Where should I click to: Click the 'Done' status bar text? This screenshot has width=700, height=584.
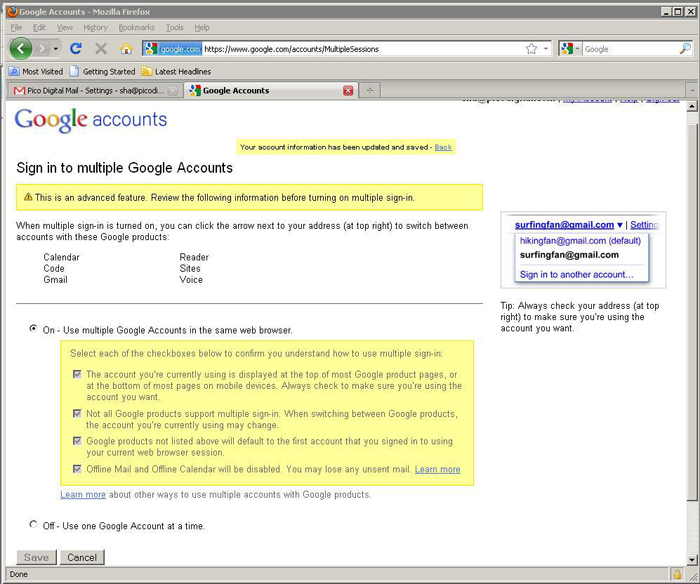pos(19,575)
